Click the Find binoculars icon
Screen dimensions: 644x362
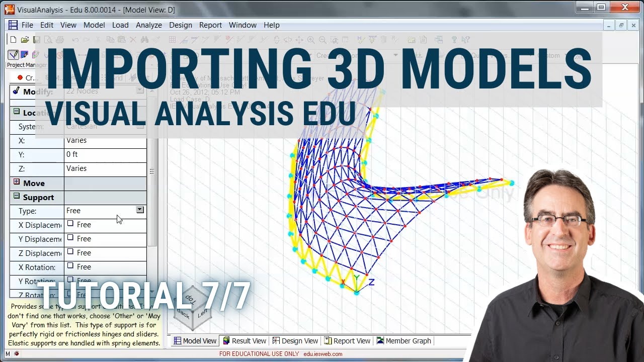tap(145, 40)
